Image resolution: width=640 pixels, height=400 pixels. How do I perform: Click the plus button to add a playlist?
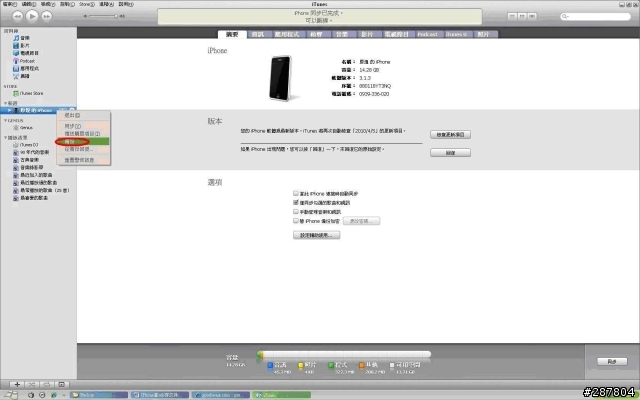pos(17,384)
